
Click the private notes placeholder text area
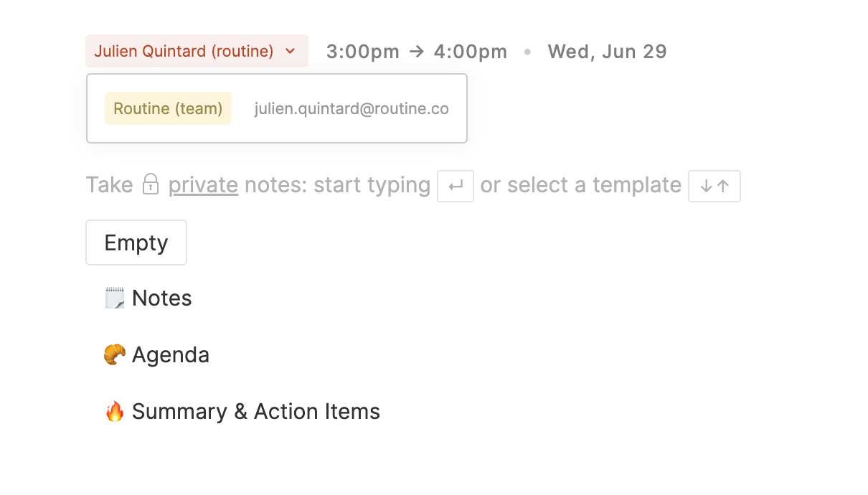coord(337,184)
